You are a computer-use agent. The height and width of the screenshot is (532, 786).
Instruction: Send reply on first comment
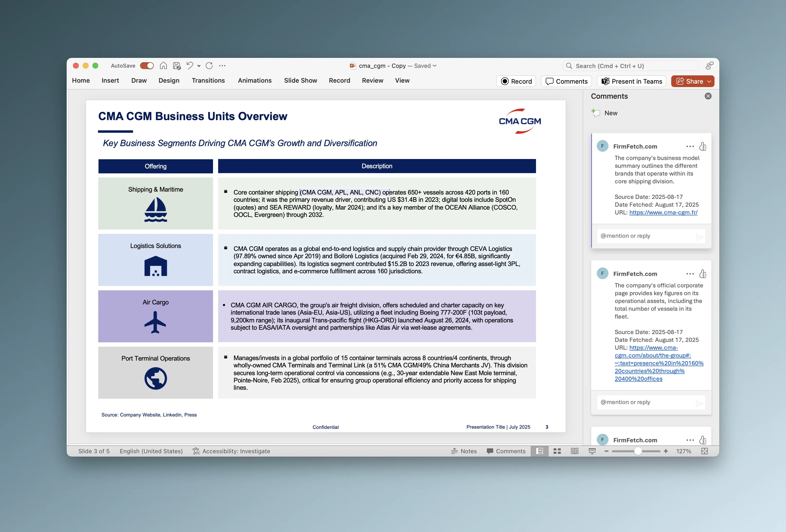click(x=699, y=237)
